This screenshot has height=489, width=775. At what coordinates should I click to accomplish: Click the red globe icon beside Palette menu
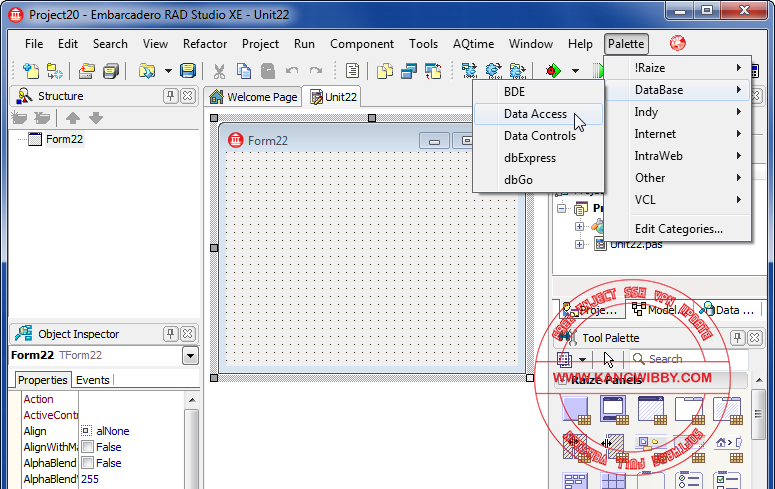click(678, 43)
